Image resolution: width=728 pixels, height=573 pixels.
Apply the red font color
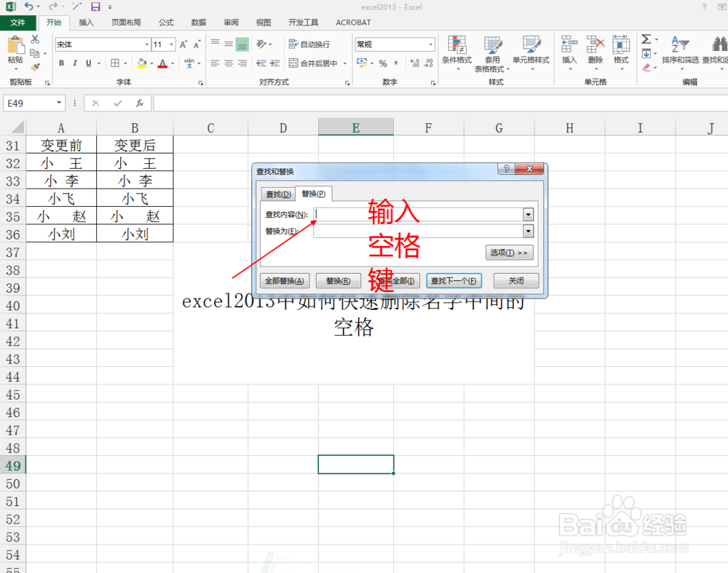(162, 63)
